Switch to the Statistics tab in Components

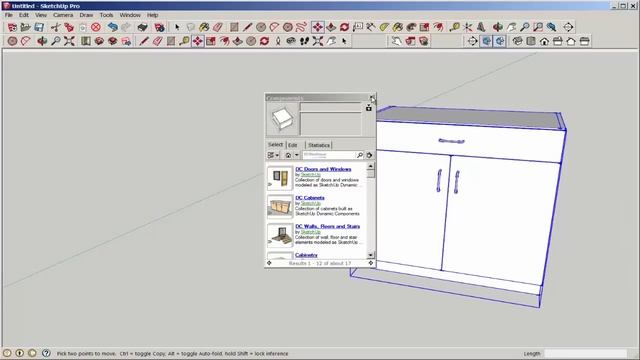319,145
